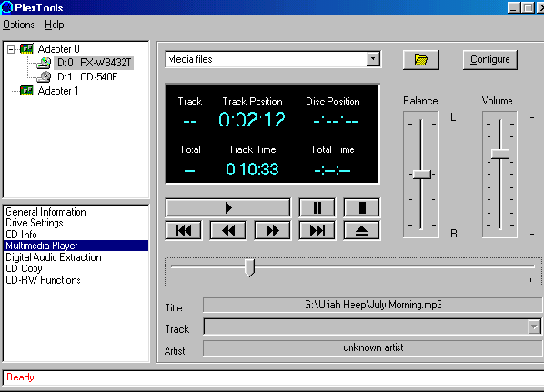The image size is (544, 392).
Task: Click the Adapter 1 card icon
Action: pyautogui.click(x=26, y=91)
